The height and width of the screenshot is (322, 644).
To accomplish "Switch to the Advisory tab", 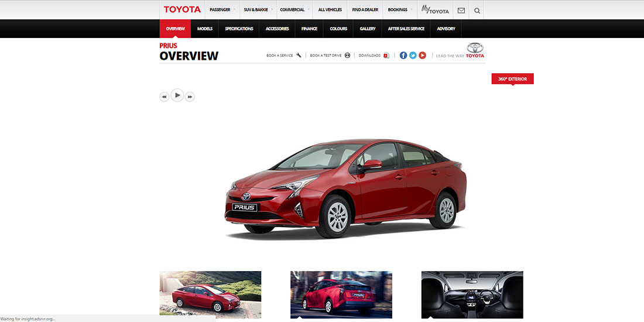I will pos(446,29).
